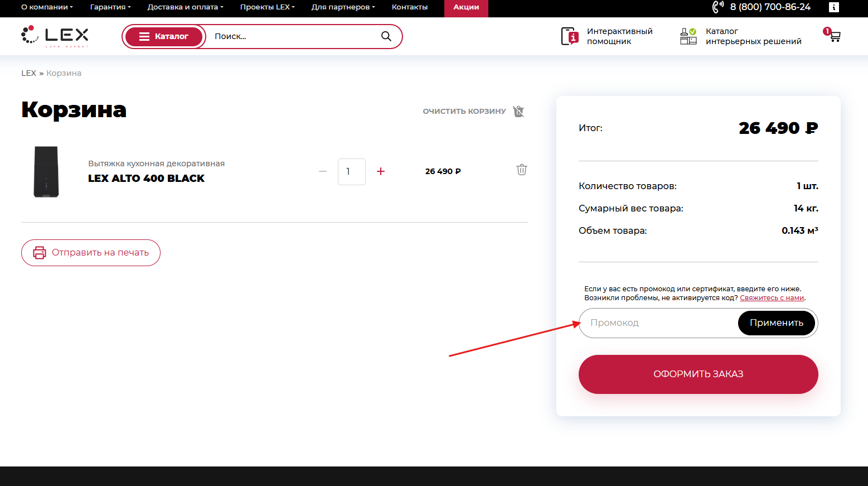Image resolution: width=868 pixels, height=486 pixels.
Task: Click the LEX logo
Action: [x=55, y=36]
